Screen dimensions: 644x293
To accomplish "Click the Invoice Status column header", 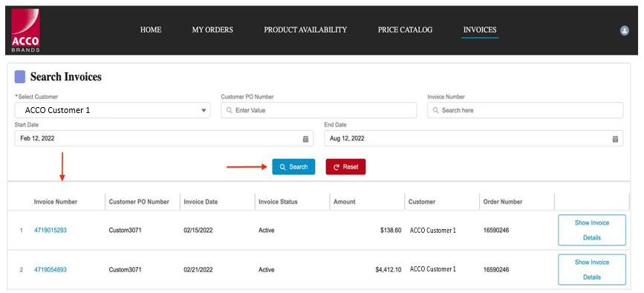I will 278,202.
